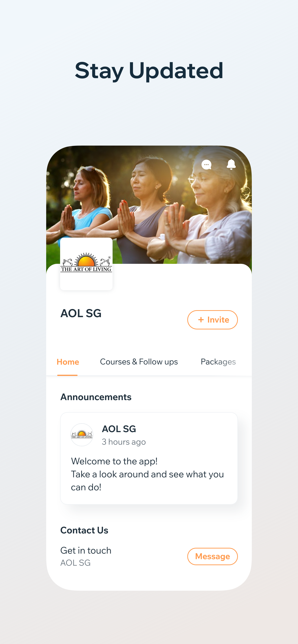This screenshot has height=644, width=298.
Task: Tap the AOL SG announcement avatar
Action: [x=82, y=435]
